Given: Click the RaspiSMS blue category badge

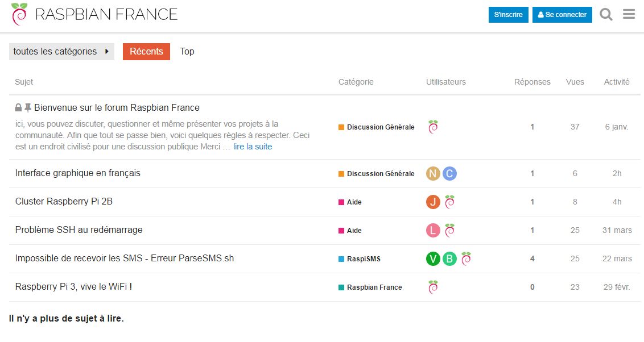Looking at the screenshot, I should [360, 258].
